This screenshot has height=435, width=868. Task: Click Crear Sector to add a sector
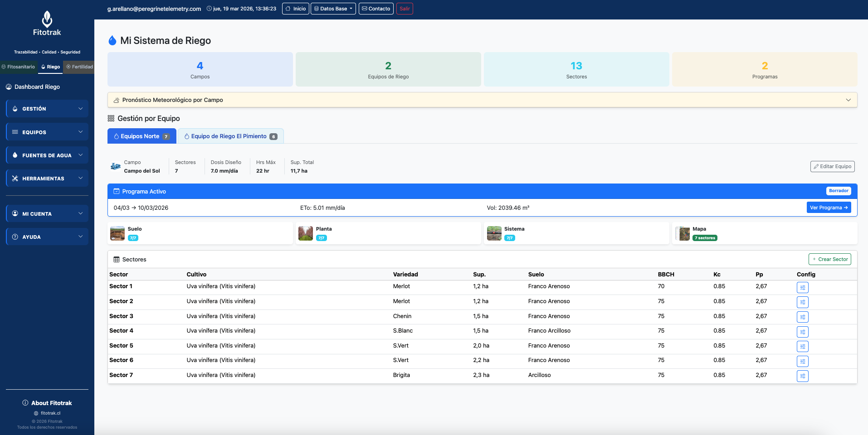click(829, 259)
